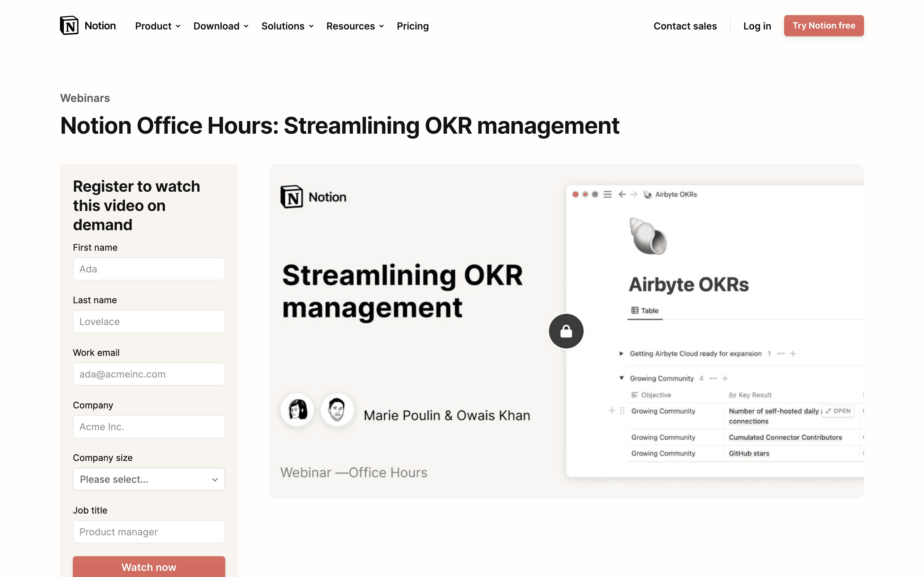The height and width of the screenshot is (577, 924).
Task: Click the hamburger menu icon in the Airbyte window
Action: [x=607, y=195]
